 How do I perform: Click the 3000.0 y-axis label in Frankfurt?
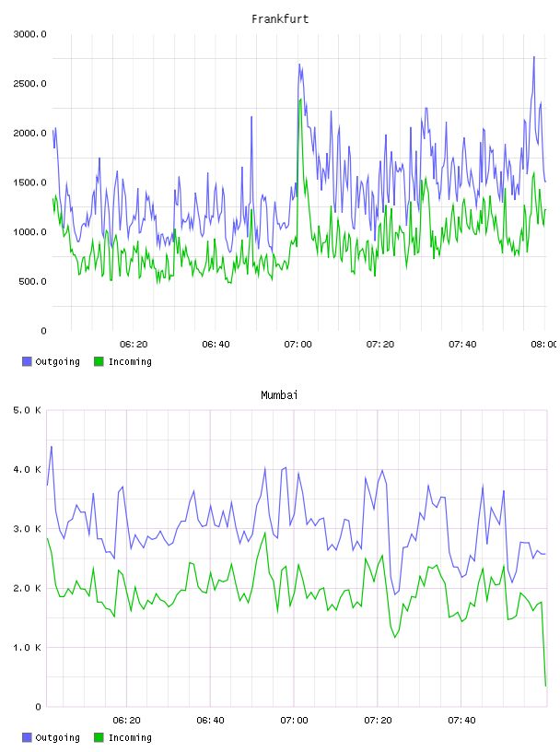click(x=29, y=34)
